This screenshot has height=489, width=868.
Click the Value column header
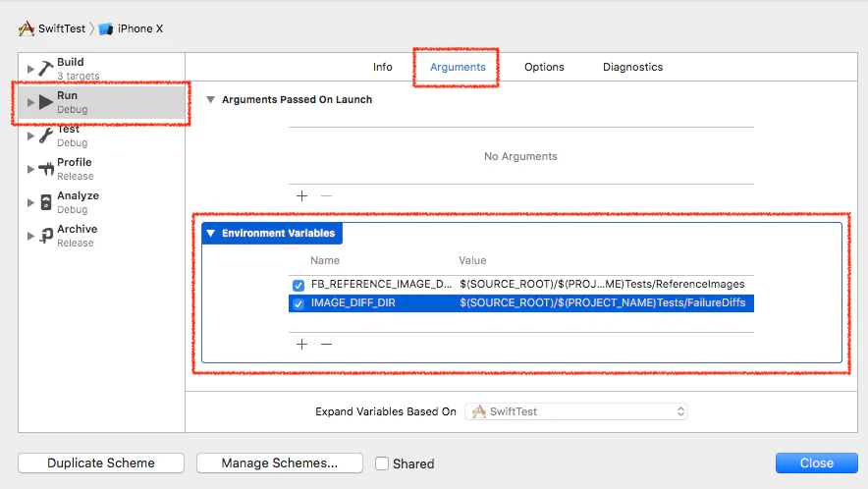click(472, 260)
